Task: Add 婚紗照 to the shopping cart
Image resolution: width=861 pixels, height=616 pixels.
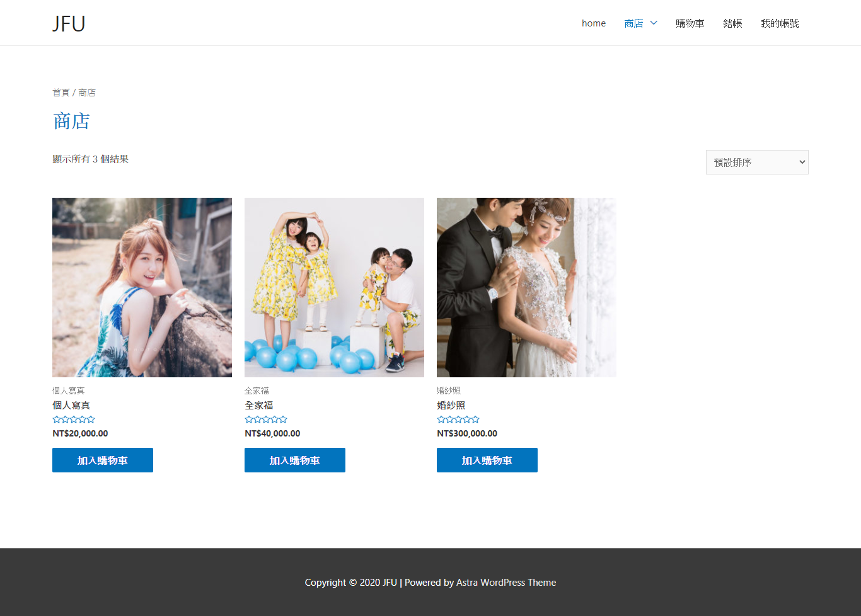Action: [x=487, y=460]
